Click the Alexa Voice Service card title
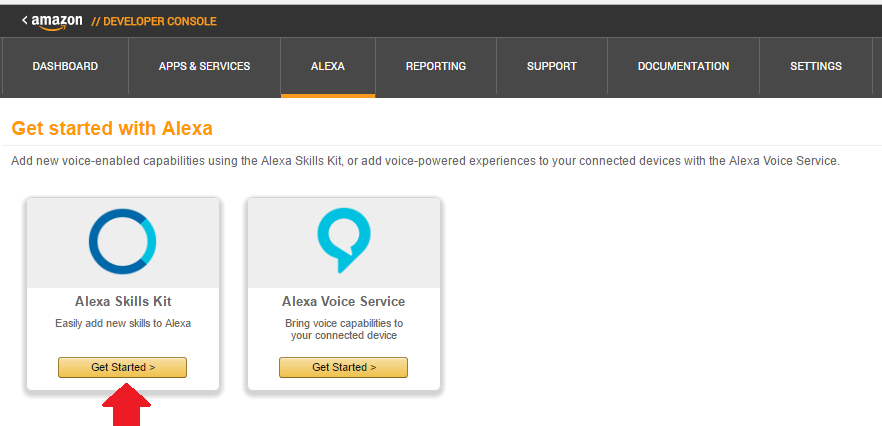 (343, 301)
